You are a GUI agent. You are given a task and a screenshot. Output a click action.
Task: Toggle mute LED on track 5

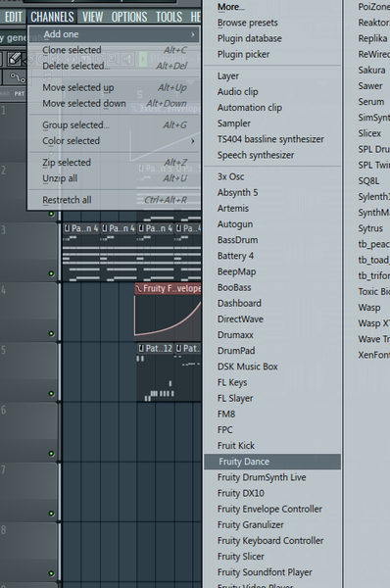pyautogui.click(x=51, y=394)
